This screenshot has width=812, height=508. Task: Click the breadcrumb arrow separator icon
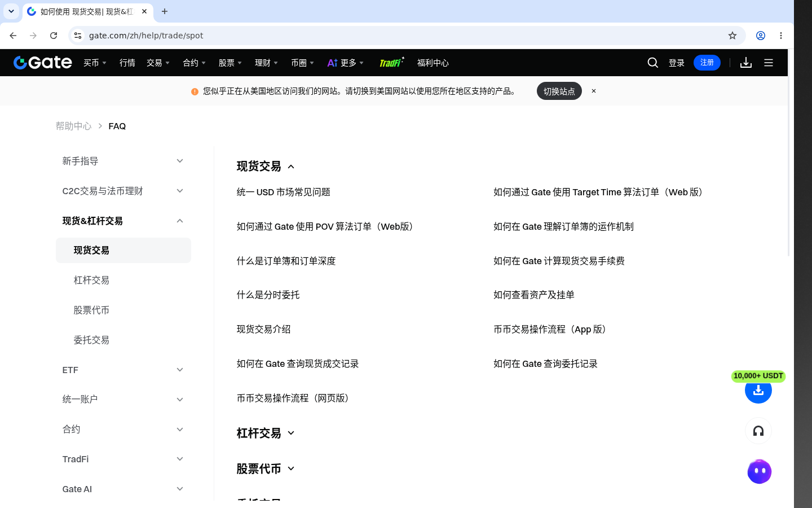pos(100,126)
